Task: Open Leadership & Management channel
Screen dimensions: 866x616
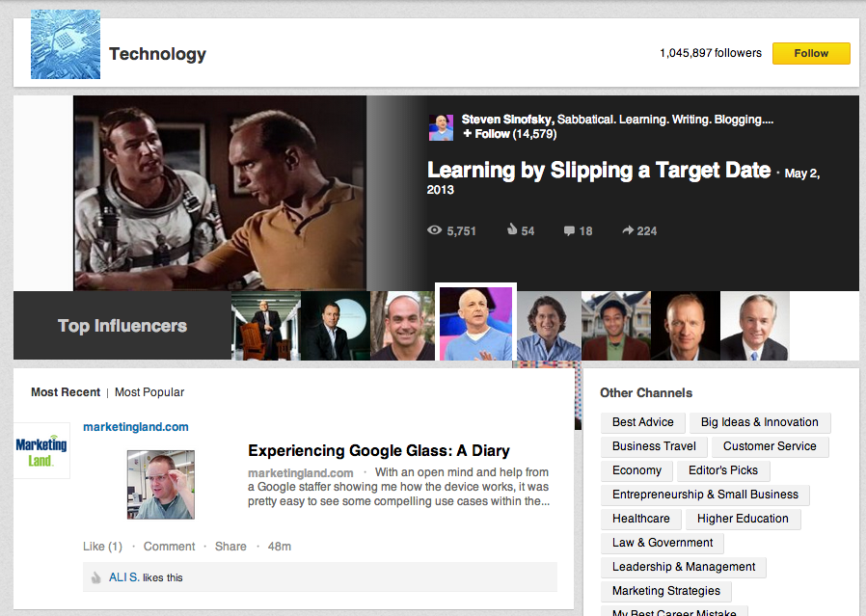Action: tap(684, 567)
